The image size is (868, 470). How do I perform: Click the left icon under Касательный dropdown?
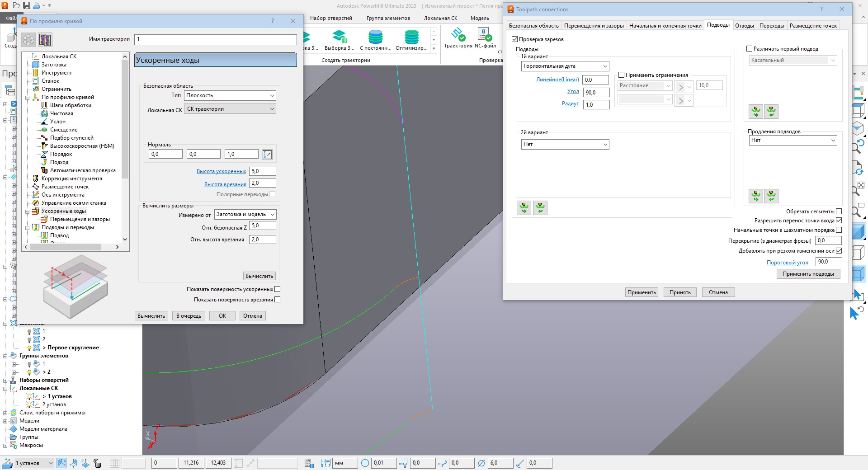756,112
